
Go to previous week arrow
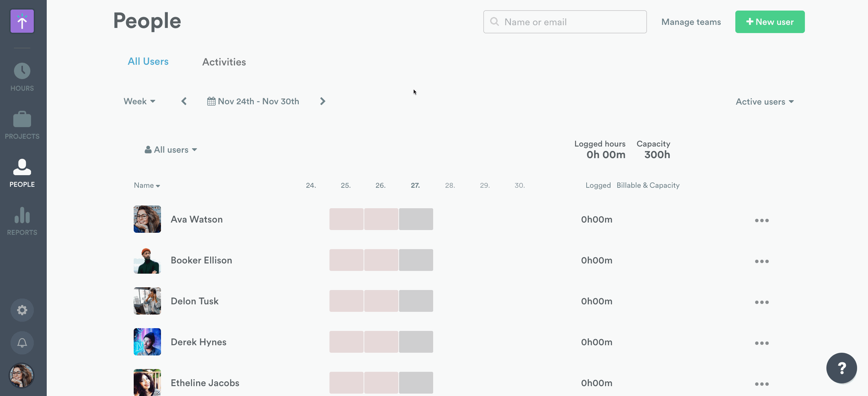pos(184,102)
